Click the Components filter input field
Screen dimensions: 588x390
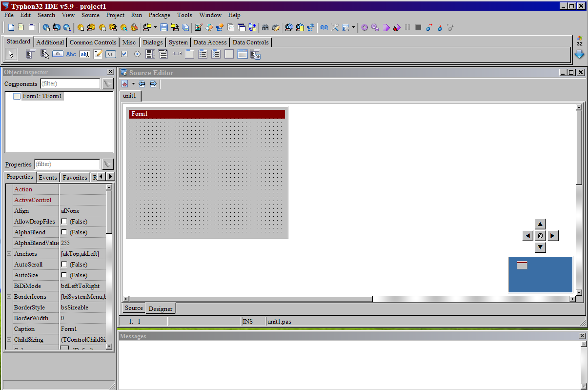click(x=70, y=83)
